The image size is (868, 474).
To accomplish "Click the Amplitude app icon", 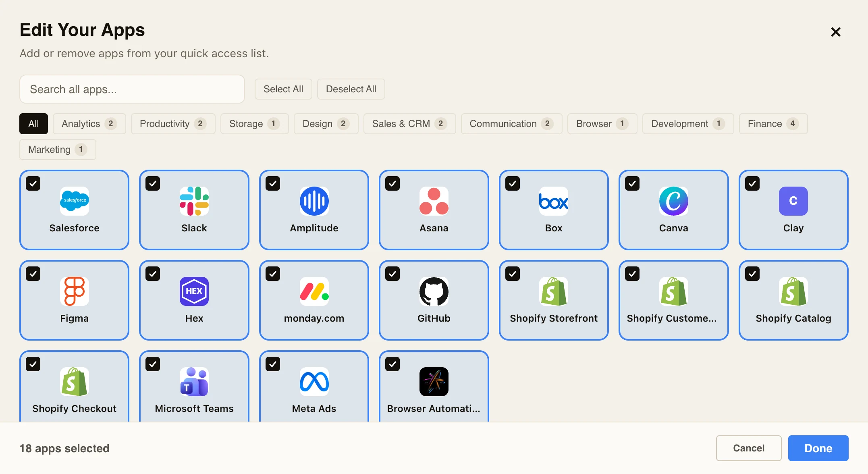I will point(314,201).
